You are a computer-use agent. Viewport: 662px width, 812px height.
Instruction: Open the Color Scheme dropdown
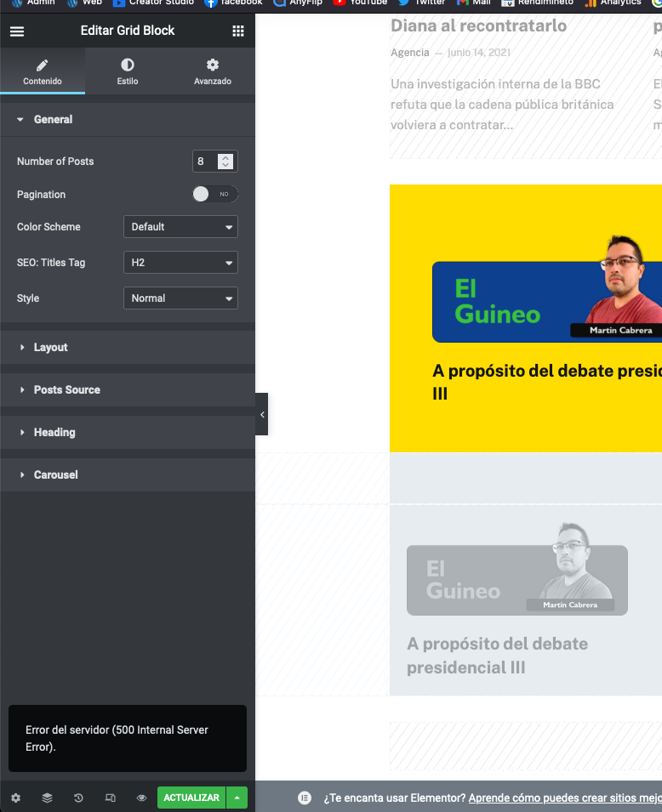pos(180,227)
